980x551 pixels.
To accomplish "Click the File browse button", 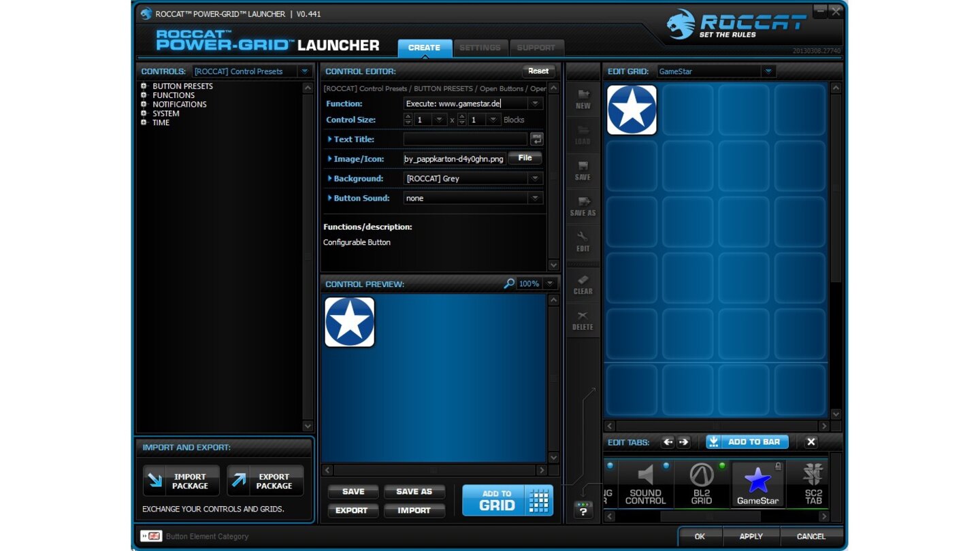I will point(525,158).
